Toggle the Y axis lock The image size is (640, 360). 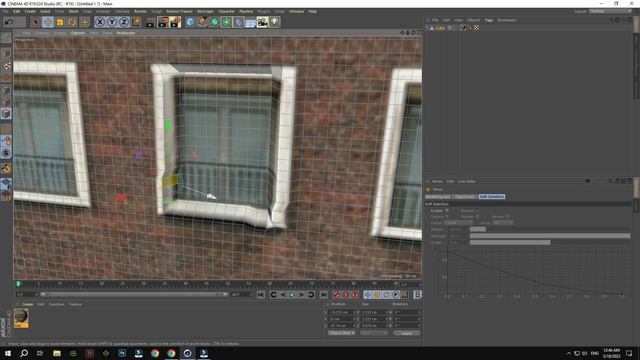tap(112, 22)
